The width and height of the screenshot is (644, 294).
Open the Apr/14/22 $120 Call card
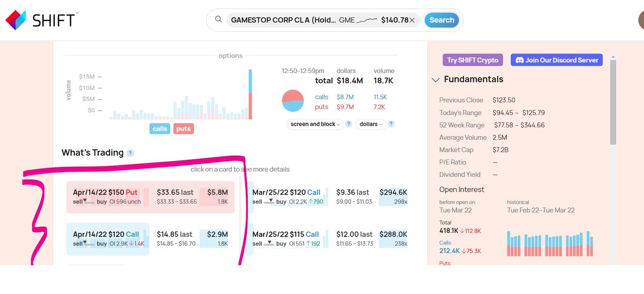[151, 239]
